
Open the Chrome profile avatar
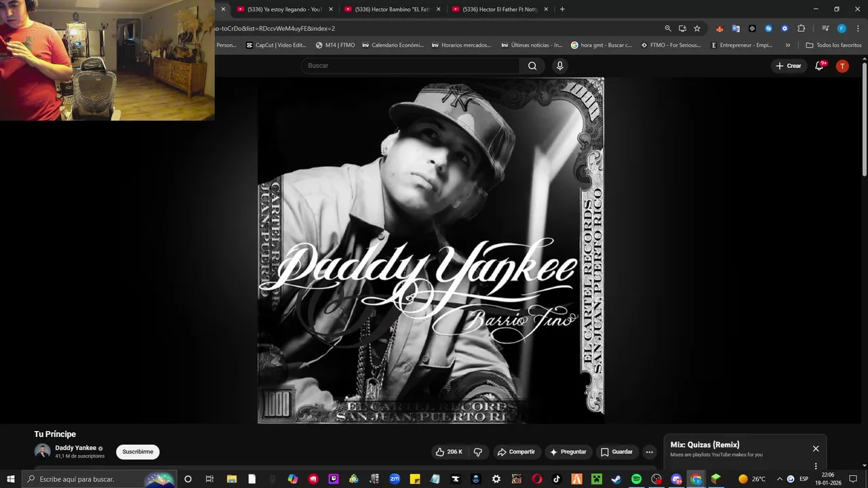[x=842, y=28]
